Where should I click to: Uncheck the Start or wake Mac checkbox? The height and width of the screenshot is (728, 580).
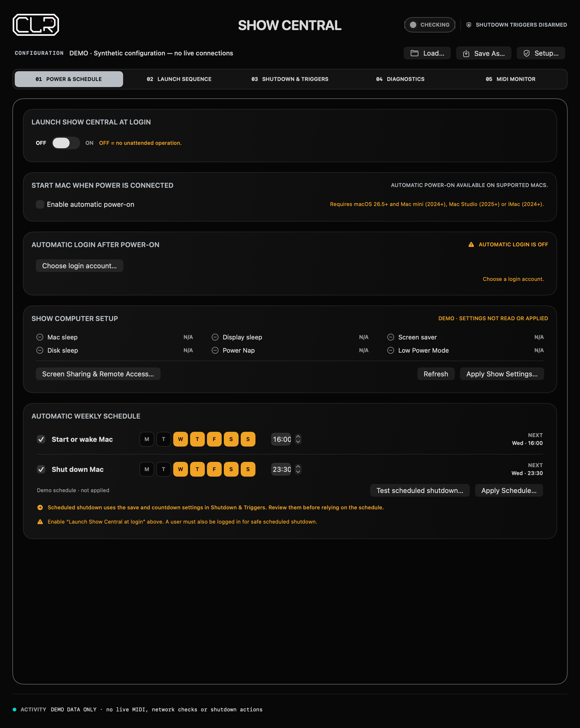pos(41,439)
